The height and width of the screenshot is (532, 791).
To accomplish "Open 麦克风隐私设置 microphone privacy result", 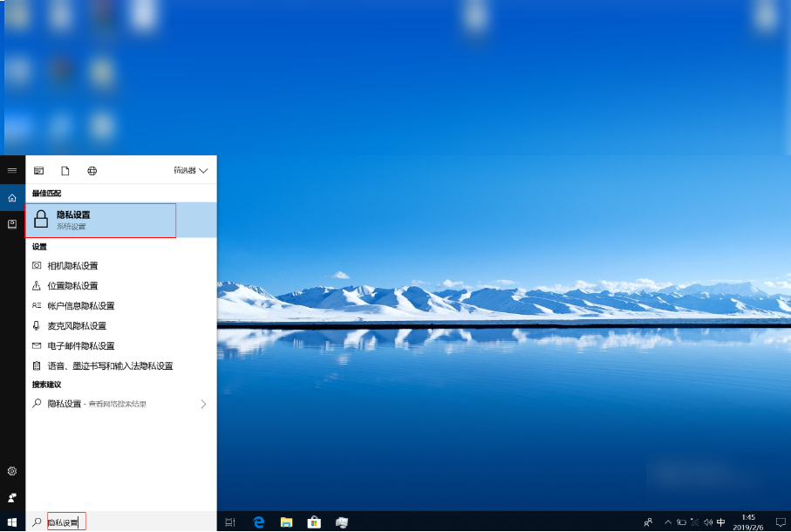I will click(x=77, y=326).
